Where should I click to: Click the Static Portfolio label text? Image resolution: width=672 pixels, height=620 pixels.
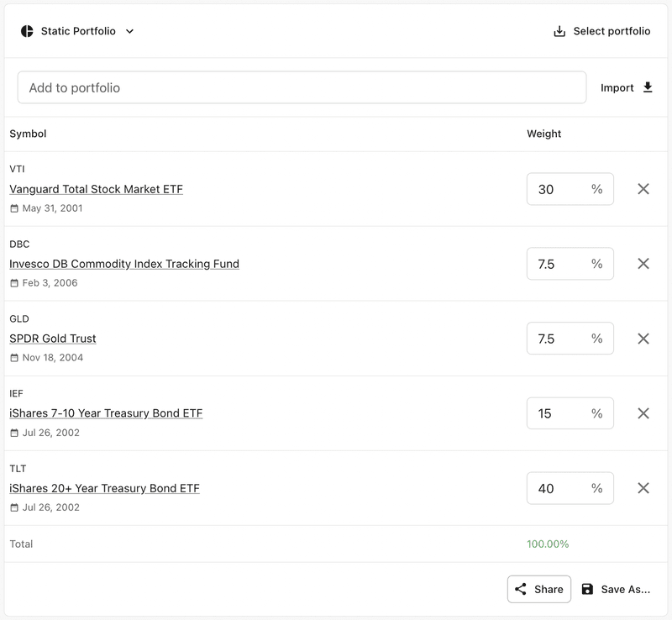click(78, 31)
